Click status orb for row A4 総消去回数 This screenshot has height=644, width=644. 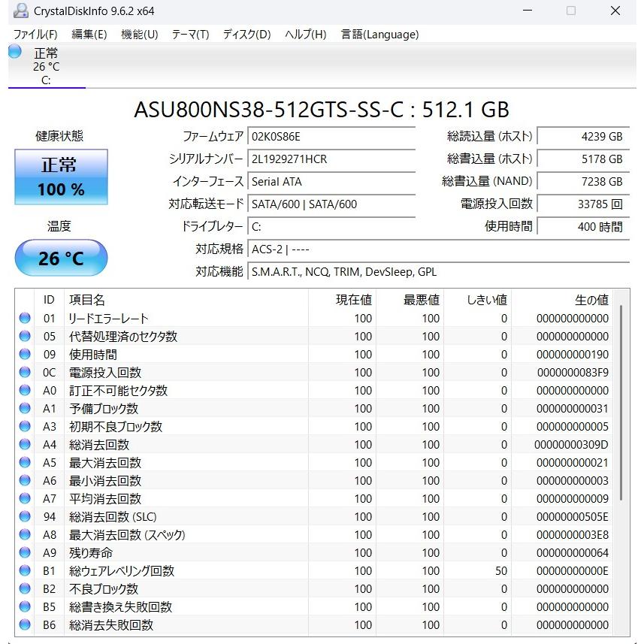[25, 444]
